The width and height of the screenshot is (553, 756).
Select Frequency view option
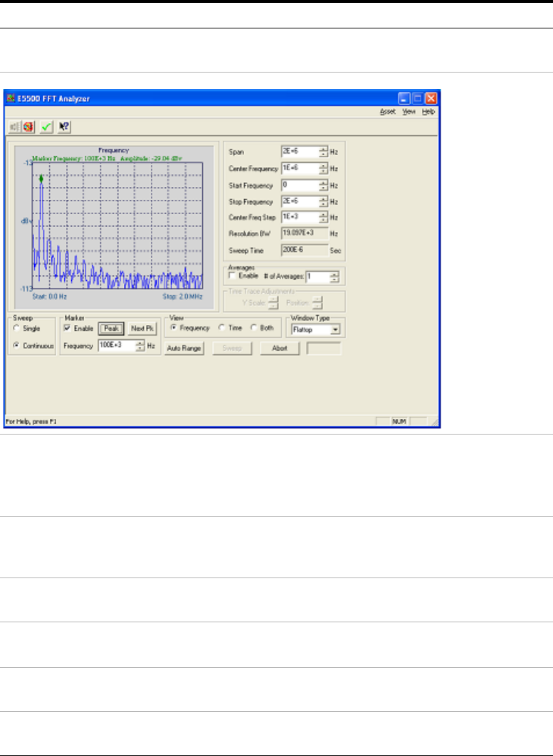[x=174, y=328]
